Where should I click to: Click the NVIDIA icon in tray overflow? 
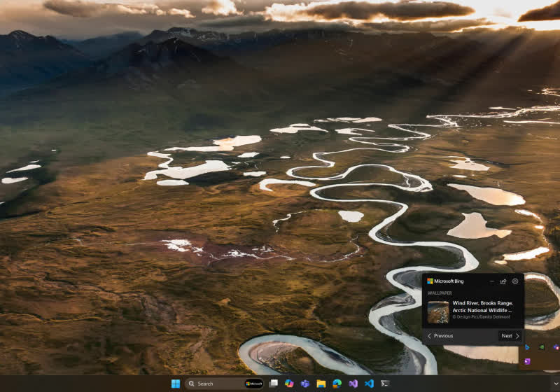click(x=541, y=347)
